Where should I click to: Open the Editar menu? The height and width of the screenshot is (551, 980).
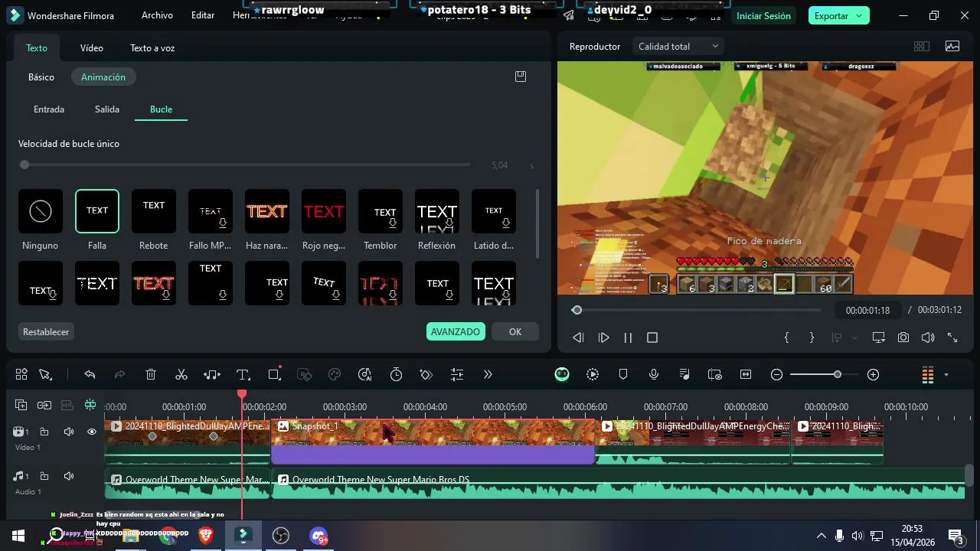[x=203, y=15]
